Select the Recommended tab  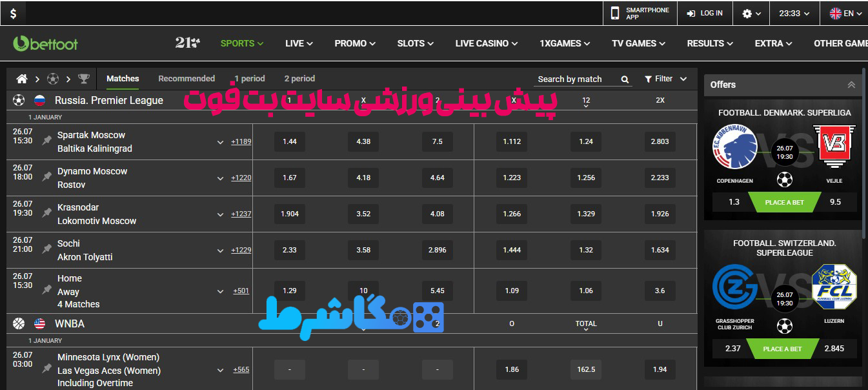click(187, 78)
